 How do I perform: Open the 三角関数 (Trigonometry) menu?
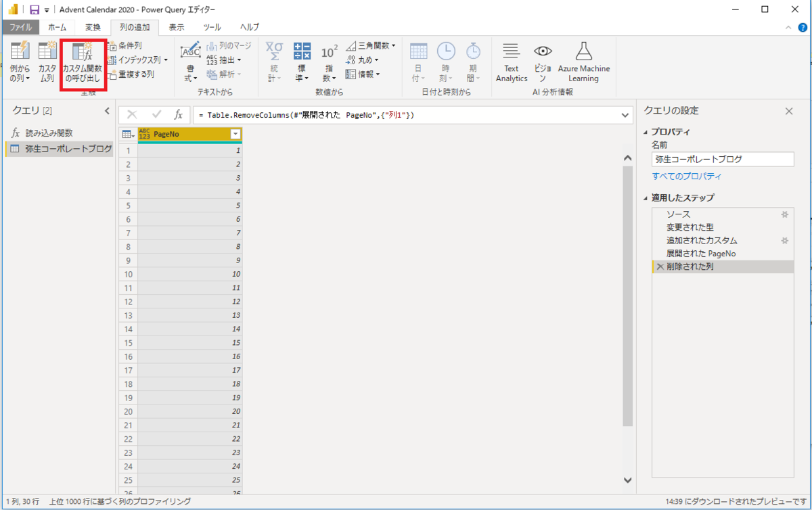point(371,45)
